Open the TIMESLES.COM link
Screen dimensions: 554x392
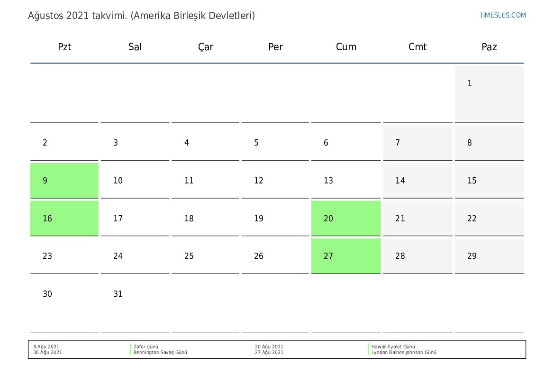(502, 15)
